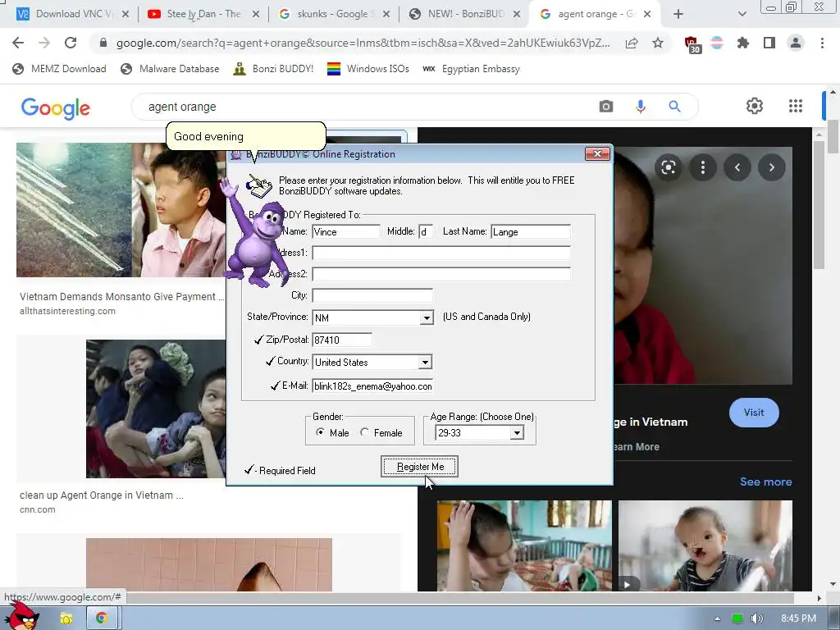
Task: Click the Zip/Postal field showing 87410
Action: coord(342,340)
